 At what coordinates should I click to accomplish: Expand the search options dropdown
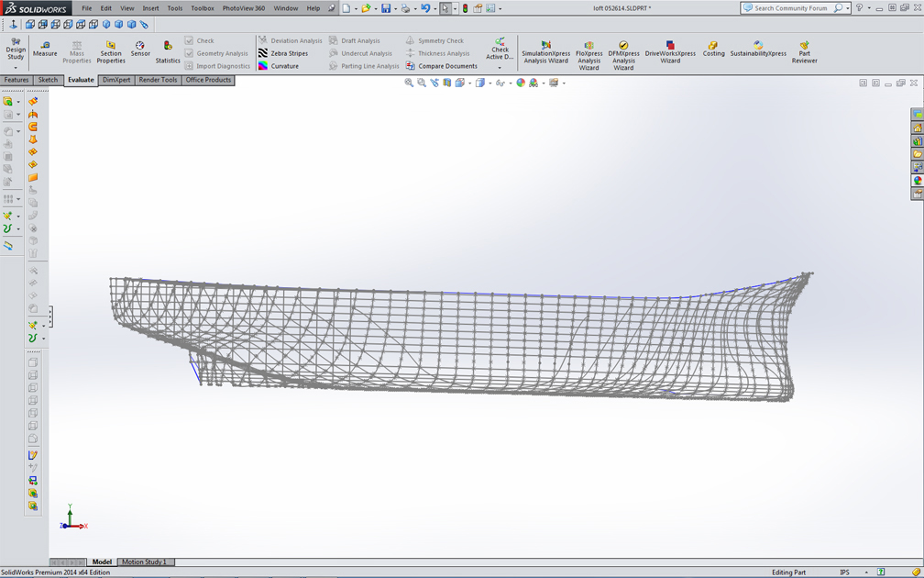click(847, 8)
